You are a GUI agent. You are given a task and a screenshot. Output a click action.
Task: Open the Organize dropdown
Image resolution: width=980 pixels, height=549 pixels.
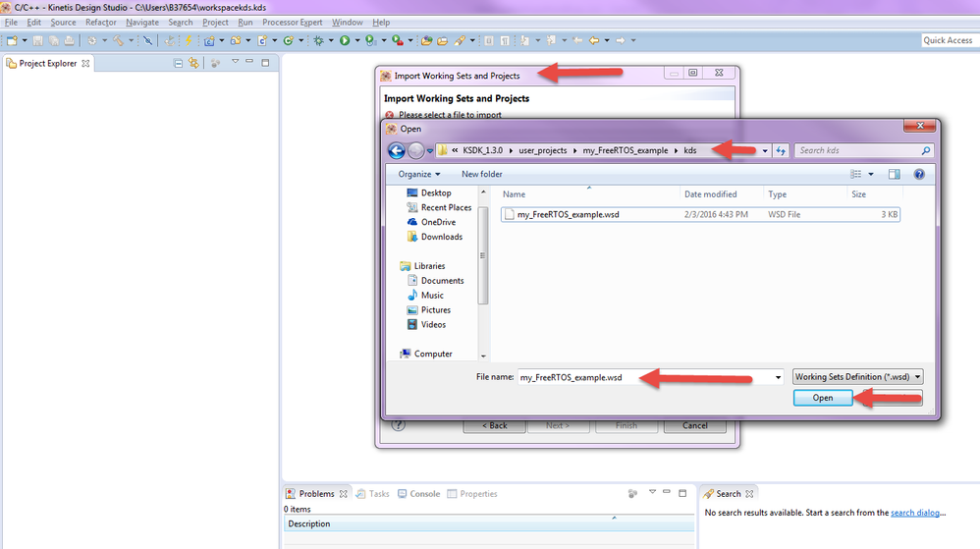[x=418, y=175]
